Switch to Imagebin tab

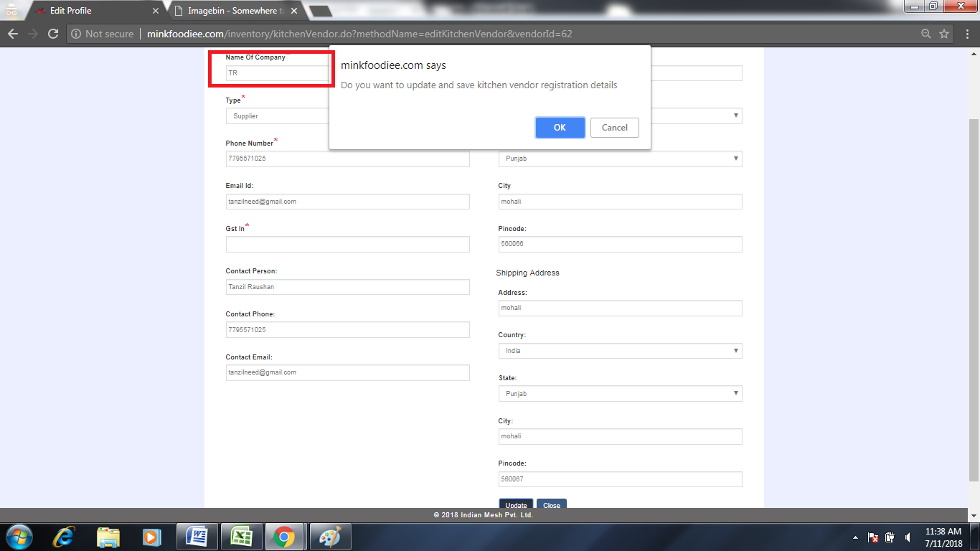237,11
